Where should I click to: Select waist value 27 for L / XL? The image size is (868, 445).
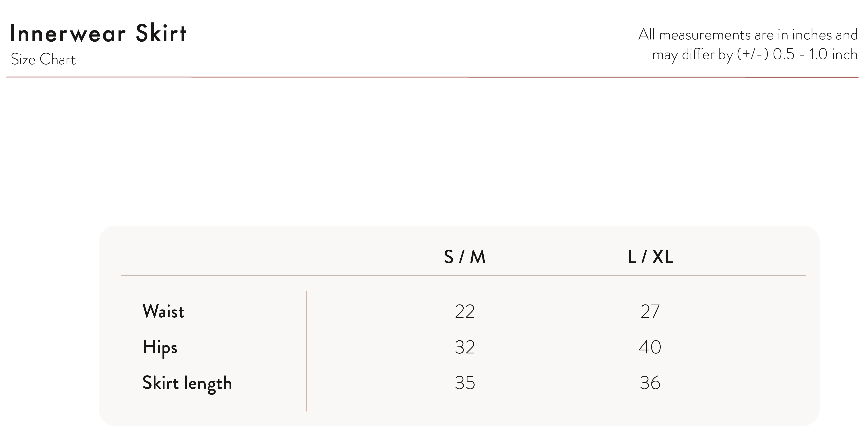pyautogui.click(x=650, y=311)
